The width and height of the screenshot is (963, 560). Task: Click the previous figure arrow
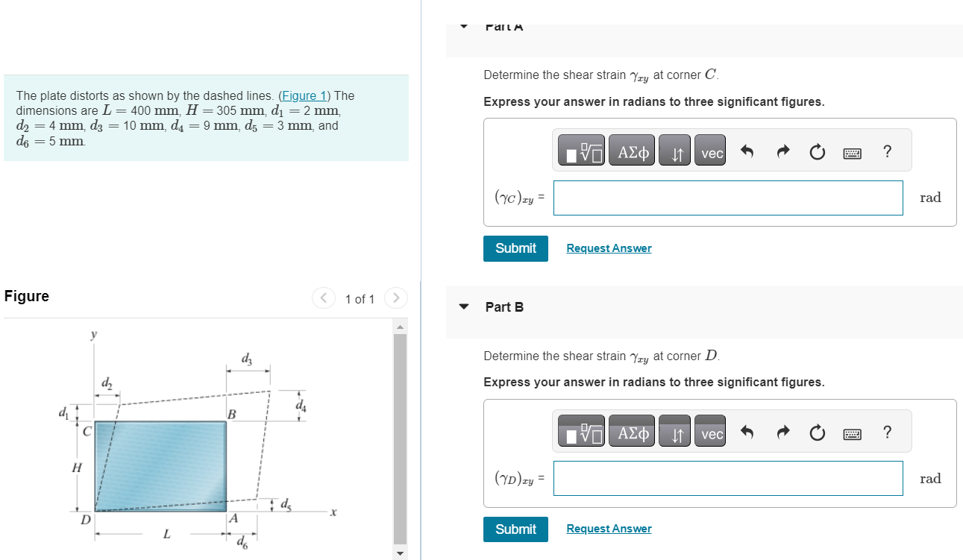[x=324, y=298]
